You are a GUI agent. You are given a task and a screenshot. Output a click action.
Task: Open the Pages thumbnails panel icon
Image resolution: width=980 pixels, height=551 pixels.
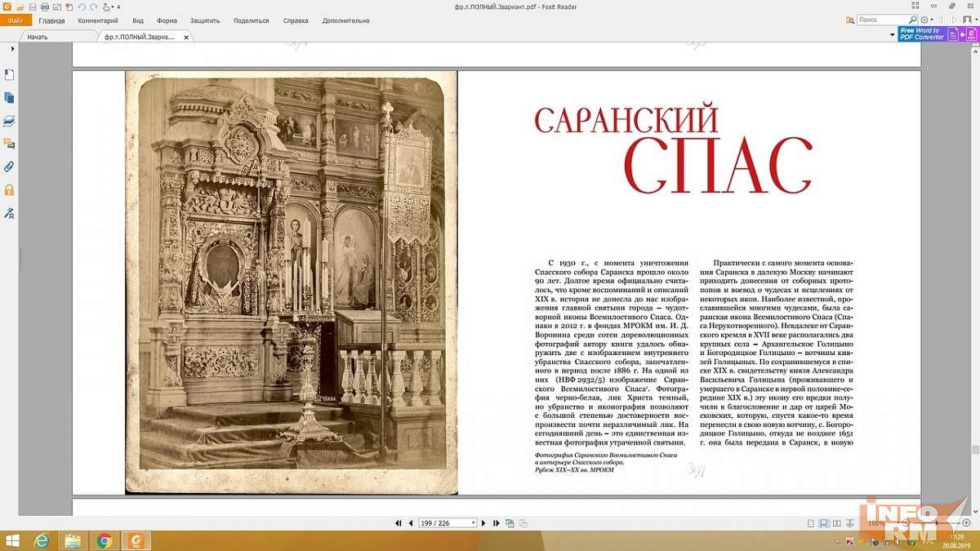(9, 98)
